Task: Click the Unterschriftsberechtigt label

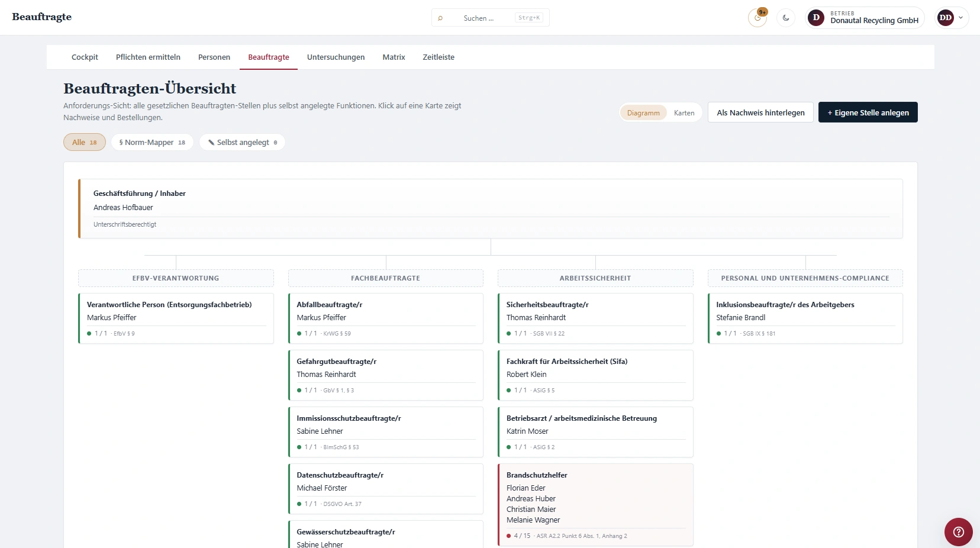Action: point(125,225)
